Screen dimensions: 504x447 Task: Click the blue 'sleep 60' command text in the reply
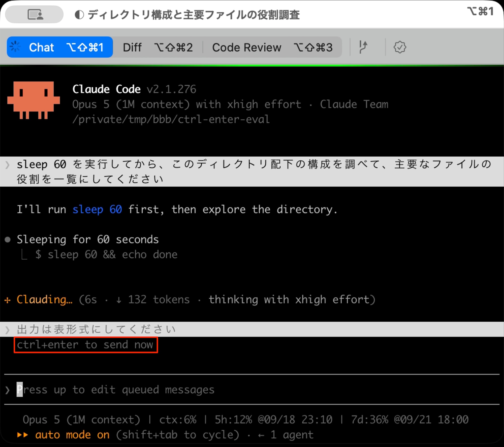tap(97, 210)
